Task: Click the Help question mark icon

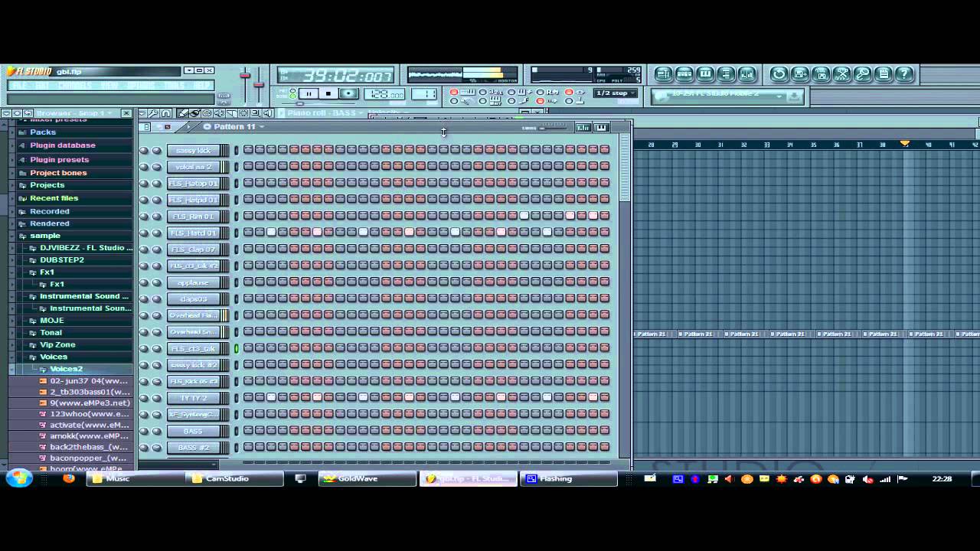Action: [x=904, y=74]
